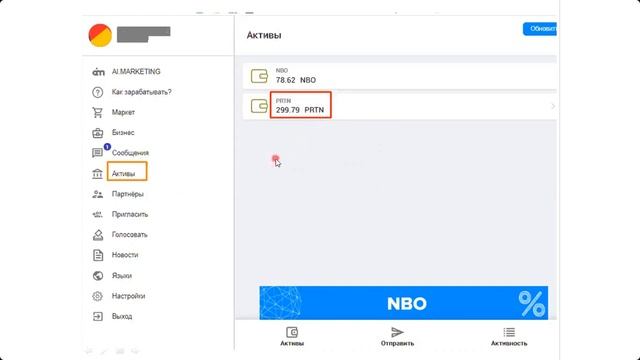Screen dimensions: 640x360
Task: Select the 299.79 PRTN asset balance
Action: pos(300,110)
